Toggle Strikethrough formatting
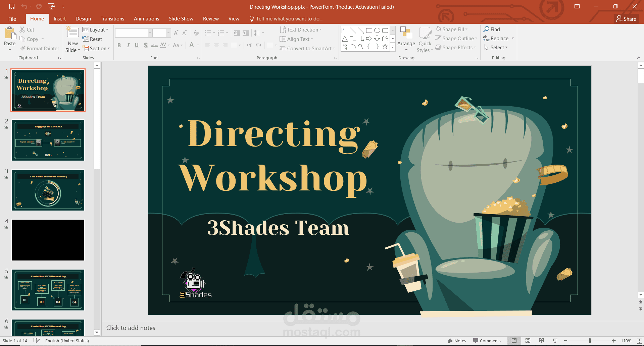644x346 pixels. 154,45
